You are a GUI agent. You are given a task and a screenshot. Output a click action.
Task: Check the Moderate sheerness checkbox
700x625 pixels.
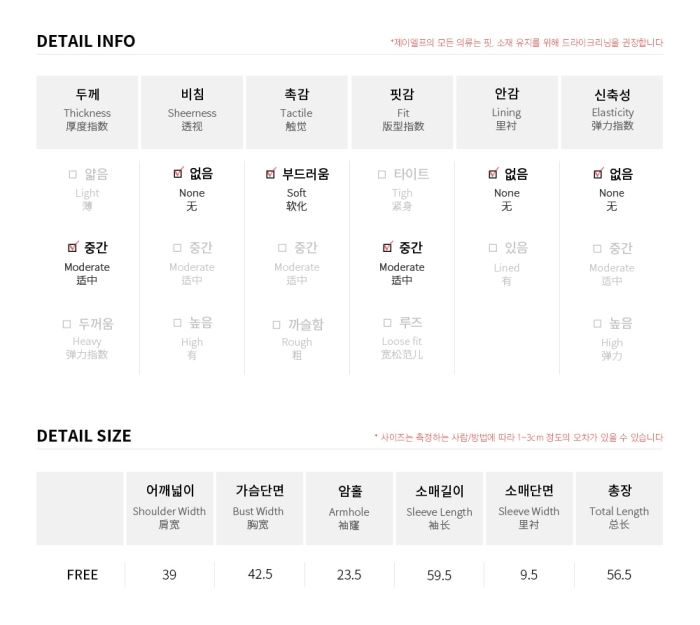tap(177, 248)
